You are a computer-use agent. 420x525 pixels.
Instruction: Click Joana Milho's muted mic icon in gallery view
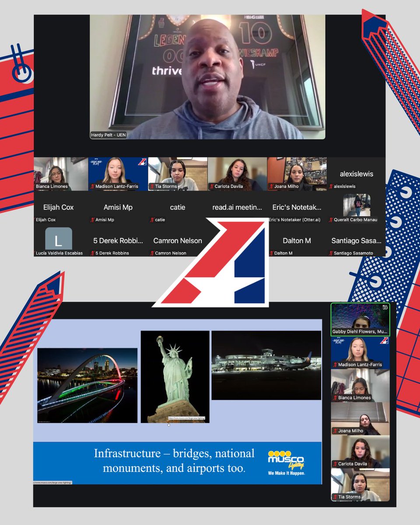[271, 186]
